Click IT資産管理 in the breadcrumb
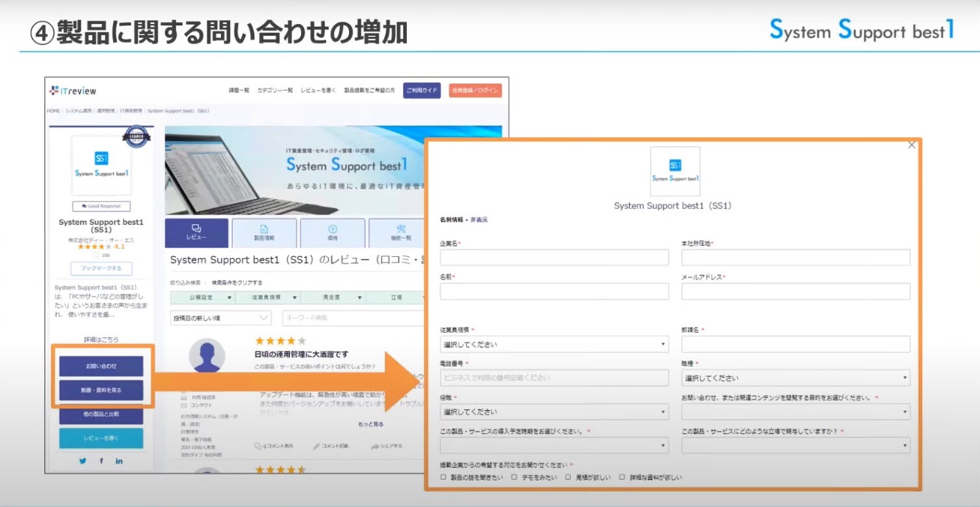Viewport: 980px width, 507px height. 131,111
